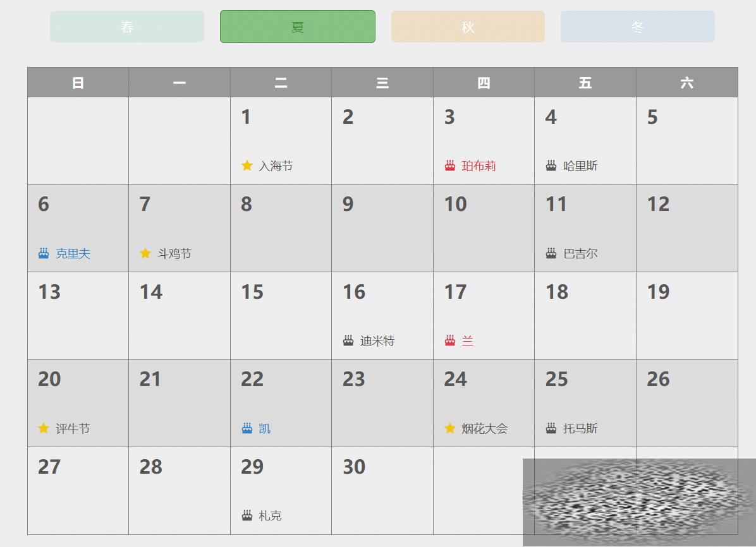
Task: Select day 19 in the calendar
Action: coord(687,316)
